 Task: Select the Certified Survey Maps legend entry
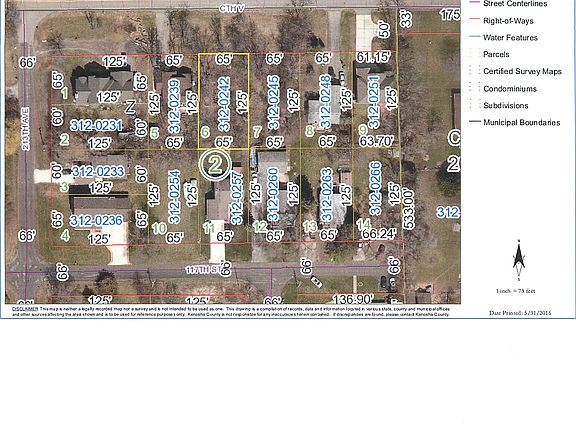[x=515, y=71]
